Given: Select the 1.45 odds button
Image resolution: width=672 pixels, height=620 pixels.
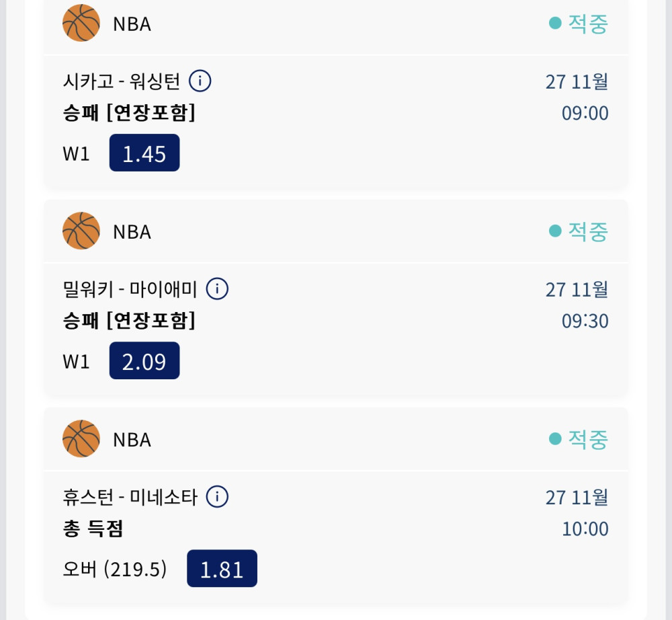Looking at the screenshot, I should pos(144,153).
